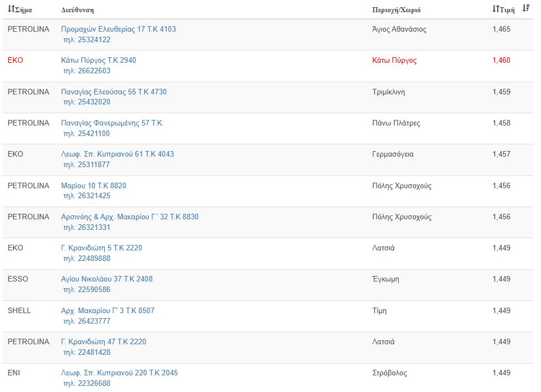This screenshot has width=541, height=392.
Task: Click phone number 26622603
Action: coord(87,71)
